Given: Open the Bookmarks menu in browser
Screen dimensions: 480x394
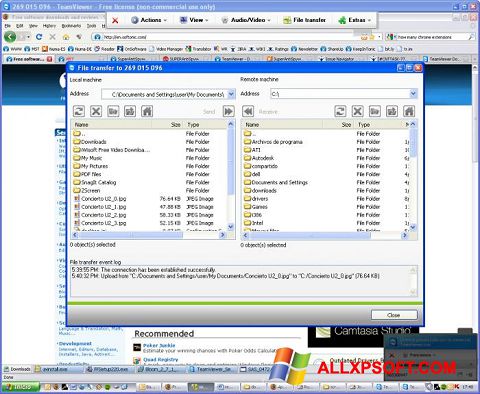Looking at the screenshot, I should pyautogui.click(x=71, y=26).
